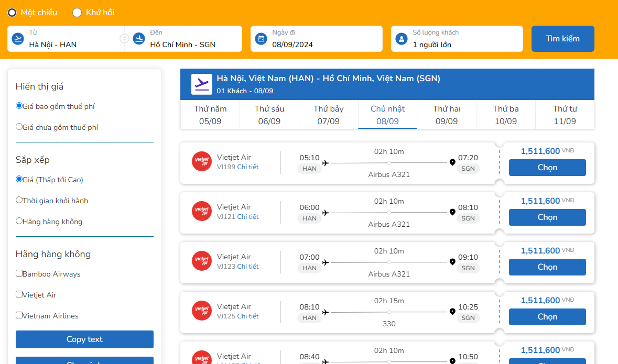Click the 08:40 departure time

pyautogui.click(x=309, y=357)
